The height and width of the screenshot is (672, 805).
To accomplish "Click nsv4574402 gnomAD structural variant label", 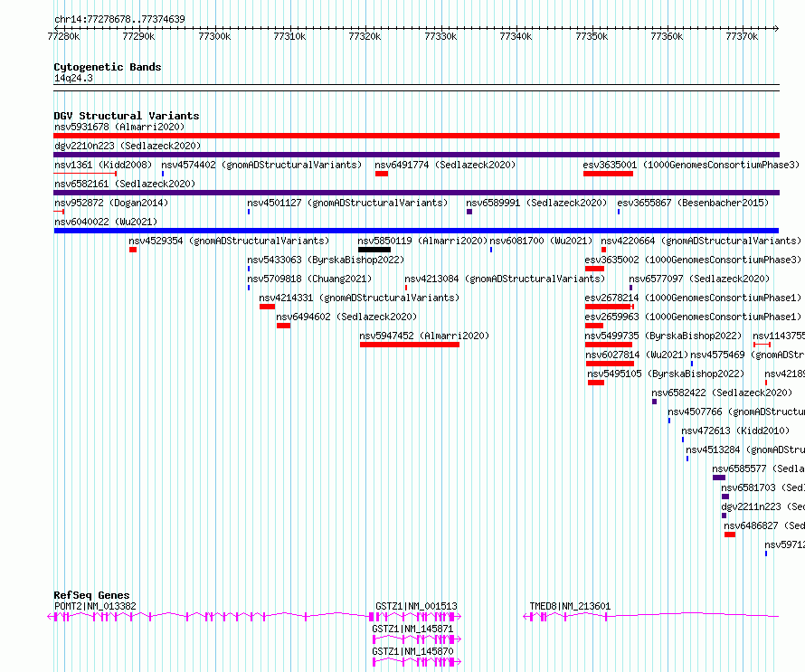I will point(261,165).
